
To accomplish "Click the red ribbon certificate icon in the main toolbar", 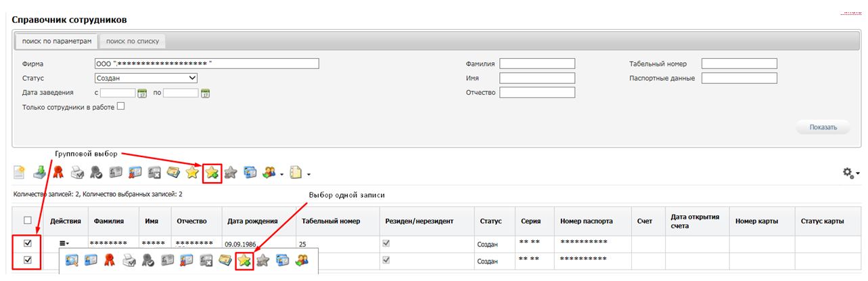I will coord(59,172).
